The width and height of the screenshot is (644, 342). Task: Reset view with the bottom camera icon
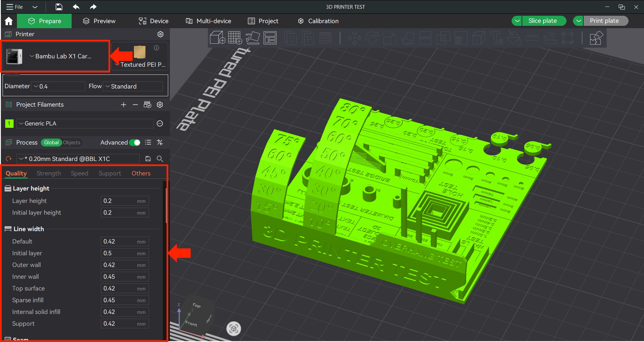pos(234,329)
